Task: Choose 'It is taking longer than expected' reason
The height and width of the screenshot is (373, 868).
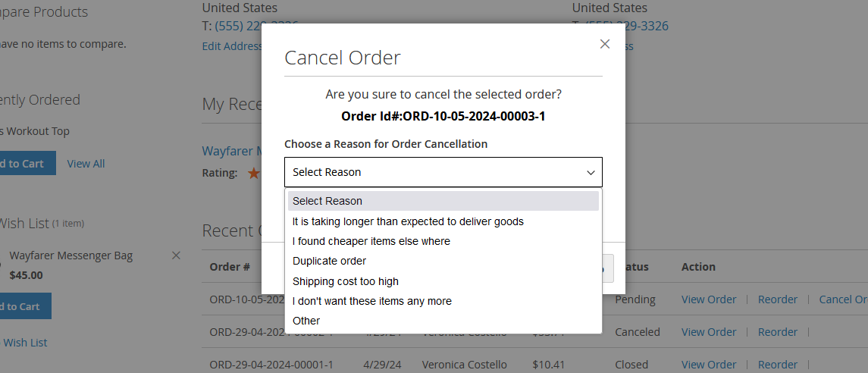Action: (x=408, y=221)
